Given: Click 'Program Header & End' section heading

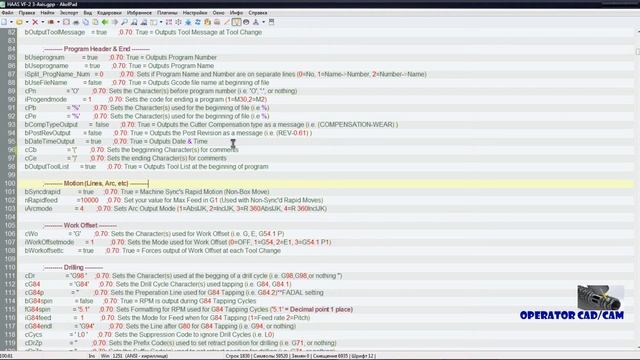Looking at the screenshot, I should [x=97, y=49].
